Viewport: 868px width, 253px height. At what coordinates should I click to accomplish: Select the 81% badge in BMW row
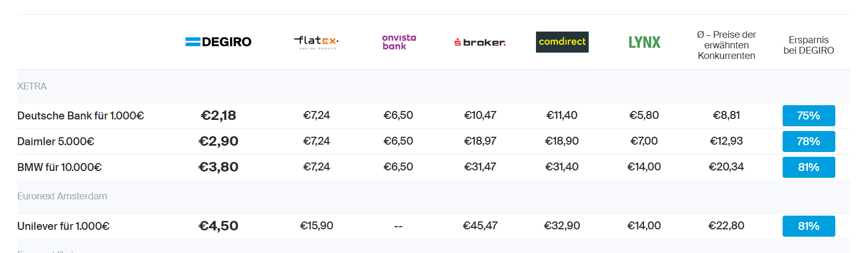pos(808,167)
